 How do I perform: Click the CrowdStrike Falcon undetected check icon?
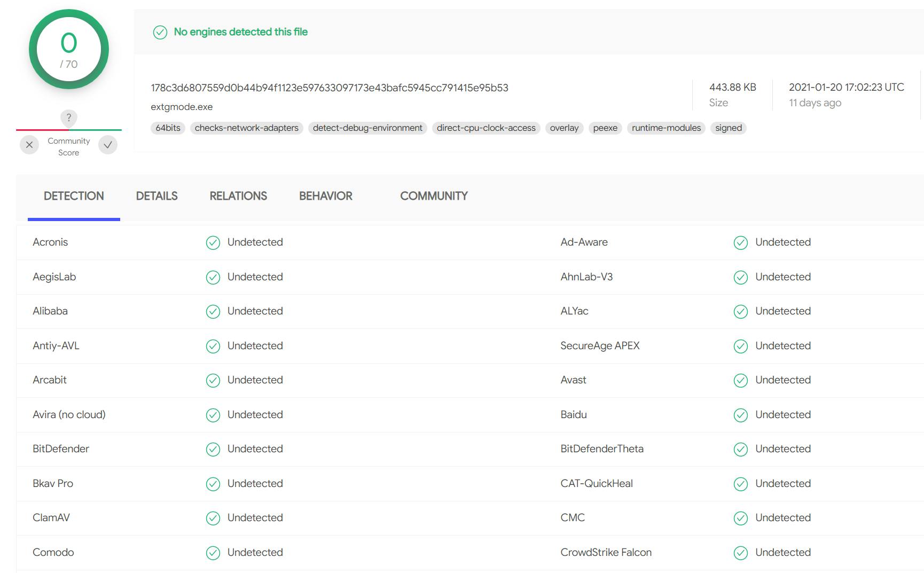tap(741, 553)
